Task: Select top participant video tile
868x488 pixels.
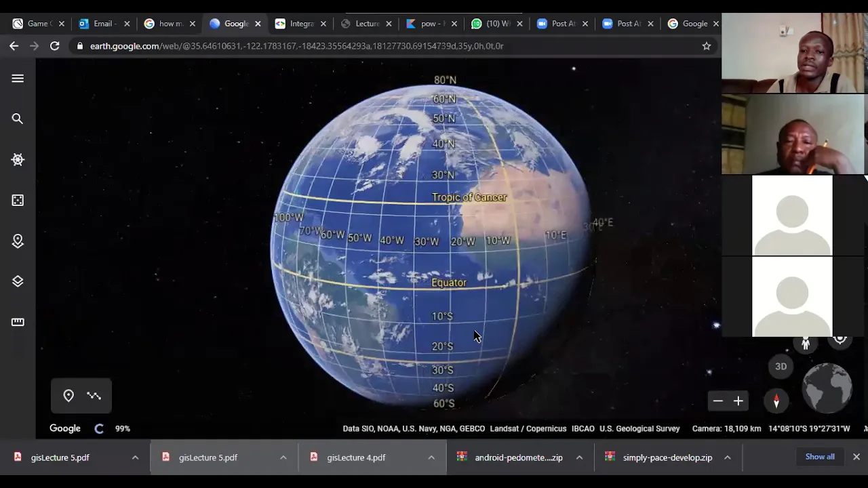Action: 794,53
